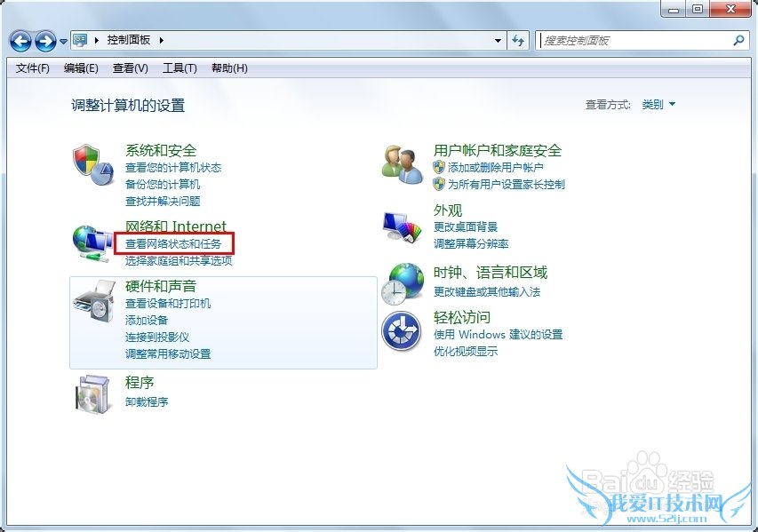Open the Appearance monitor and color swatch icon
Image resolution: width=758 pixels, height=532 pixels.
click(x=403, y=226)
